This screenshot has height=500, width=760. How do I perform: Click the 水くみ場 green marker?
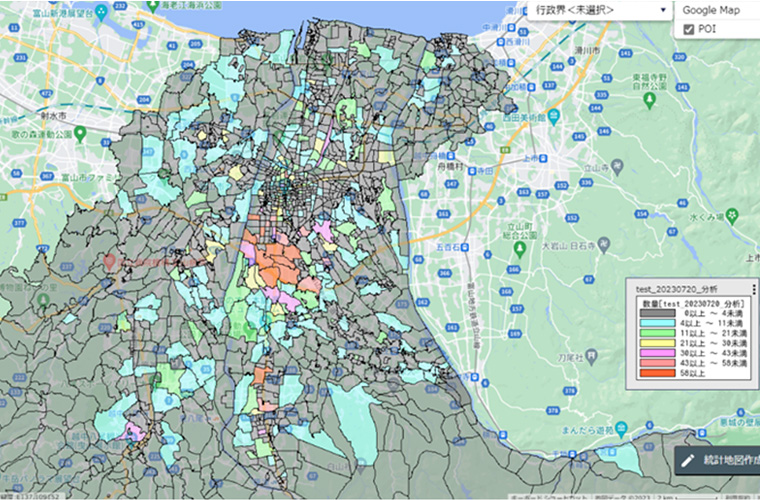point(733,215)
